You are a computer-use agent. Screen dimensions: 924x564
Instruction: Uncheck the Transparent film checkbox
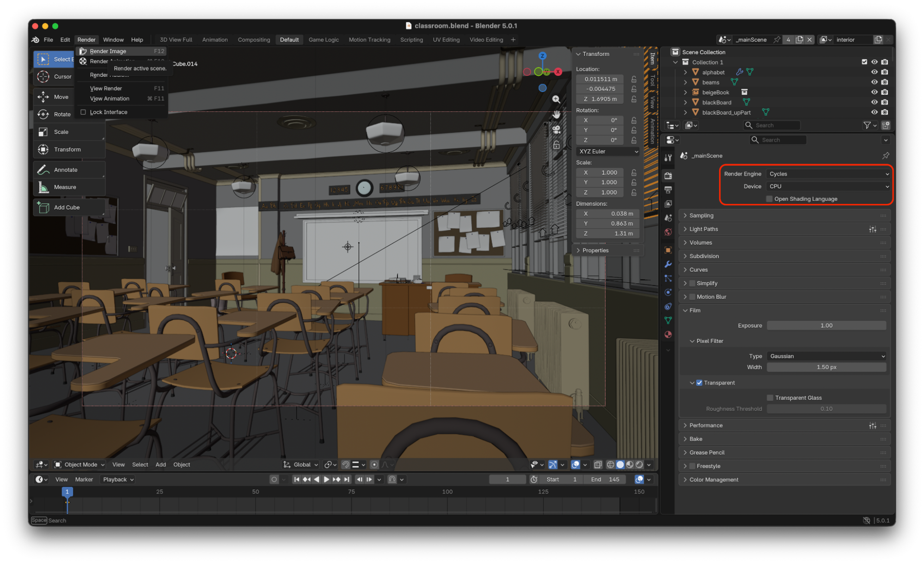(699, 383)
